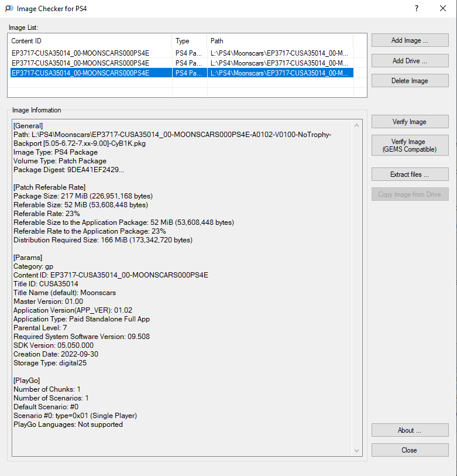
Task: Click the [General] section heading
Action: coord(28,126)
